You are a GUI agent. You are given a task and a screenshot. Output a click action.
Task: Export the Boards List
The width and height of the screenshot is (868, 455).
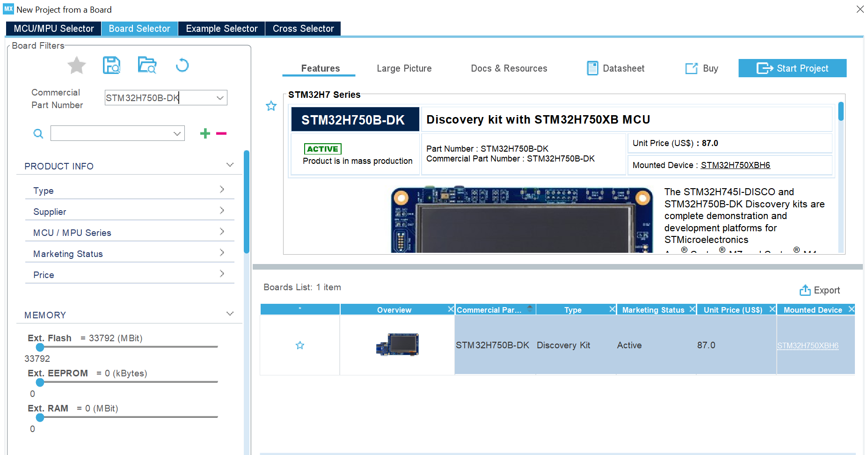820,290
